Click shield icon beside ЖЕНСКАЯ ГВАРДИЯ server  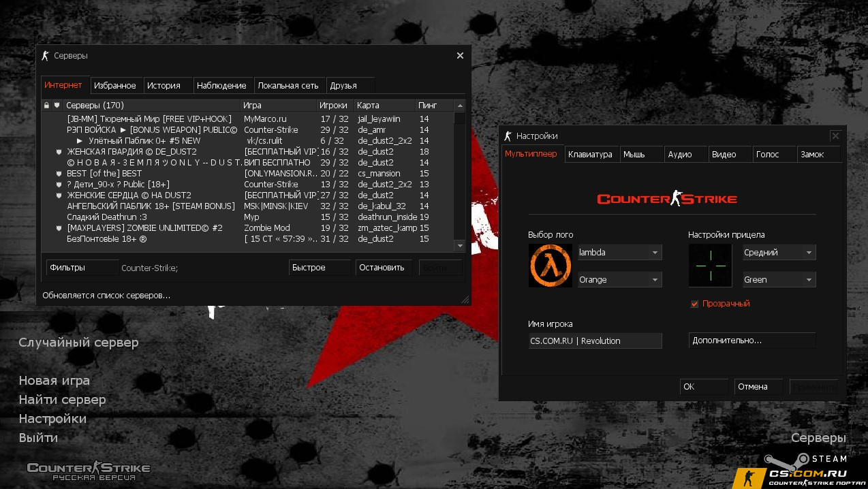click(x=59, y=152)
